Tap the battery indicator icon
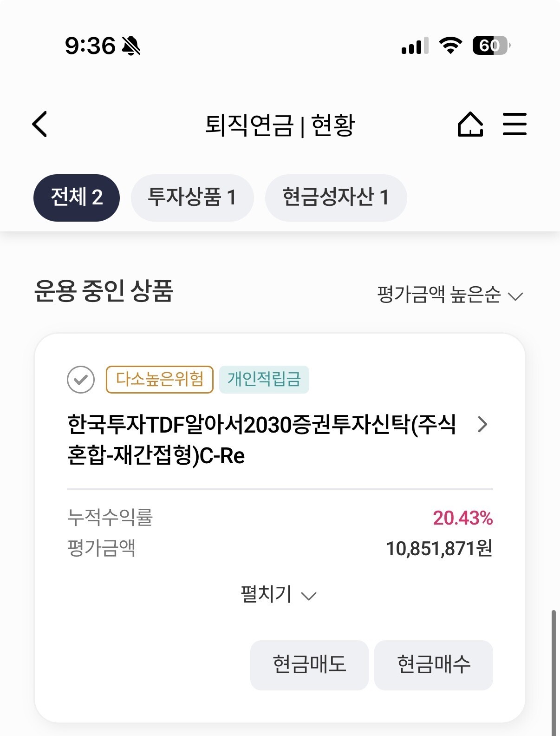The image size is (560, 736). click(491, 46)
